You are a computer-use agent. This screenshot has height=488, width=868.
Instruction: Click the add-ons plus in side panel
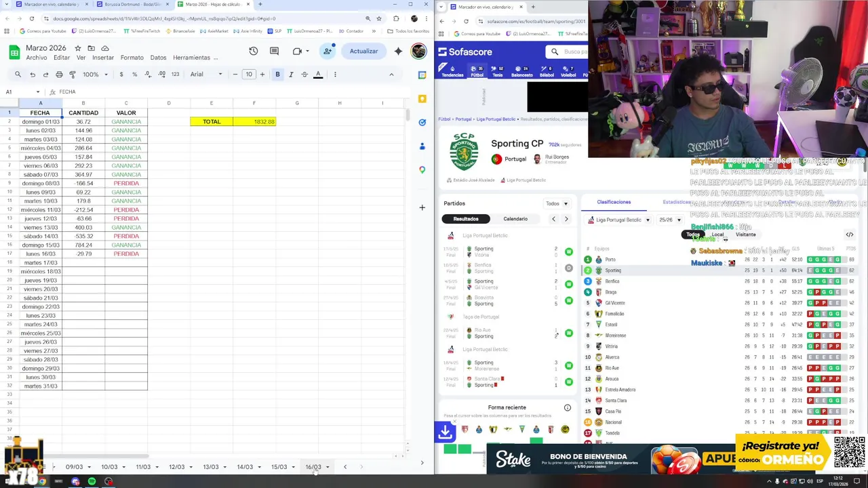click(422, 207)
